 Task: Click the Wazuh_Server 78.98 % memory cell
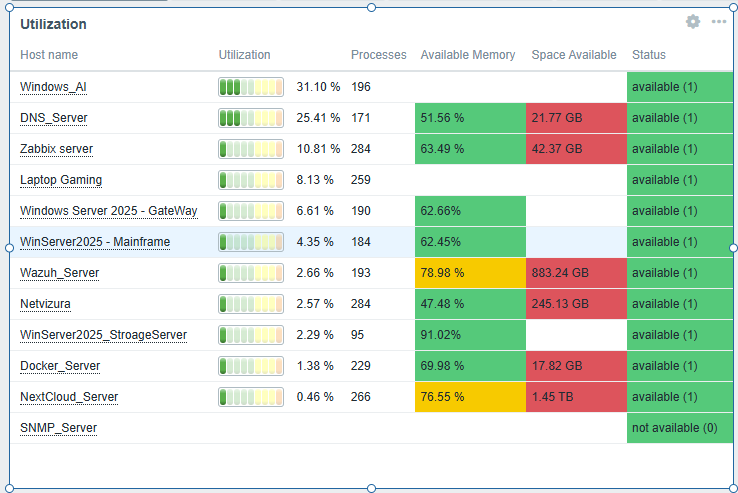(x=470, y=273)
